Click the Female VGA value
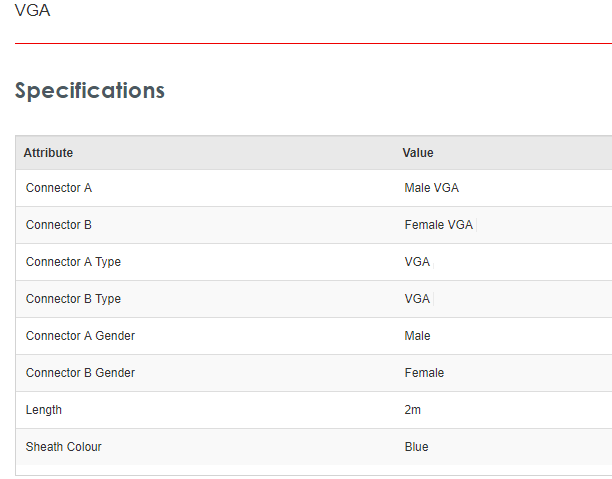The width and height of the screenshot is (612, 479). pyautogui.click(x=438, y=225)
